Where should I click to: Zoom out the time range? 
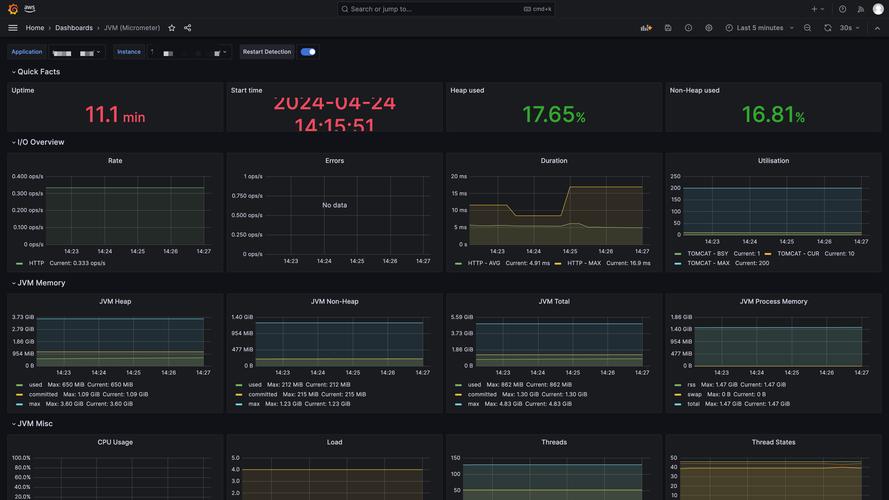807,28
